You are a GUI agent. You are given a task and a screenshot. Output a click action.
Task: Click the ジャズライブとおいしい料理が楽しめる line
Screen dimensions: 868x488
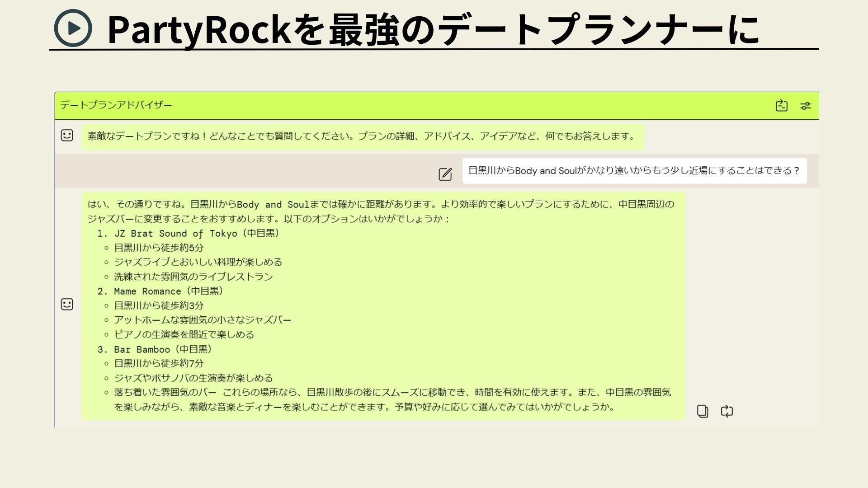click(198, 262)
